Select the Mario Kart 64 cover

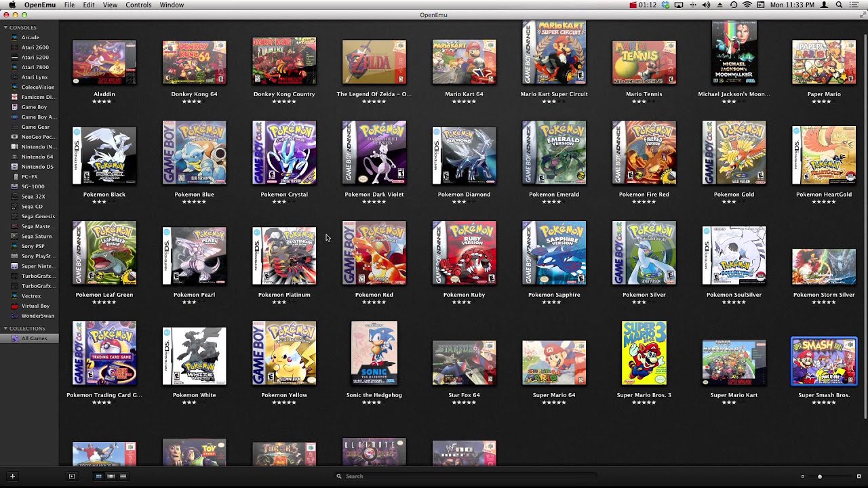464,62
